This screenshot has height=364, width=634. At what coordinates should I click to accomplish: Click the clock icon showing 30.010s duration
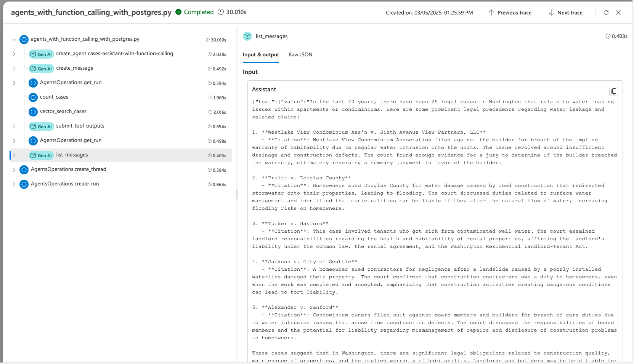click(221, 12)
